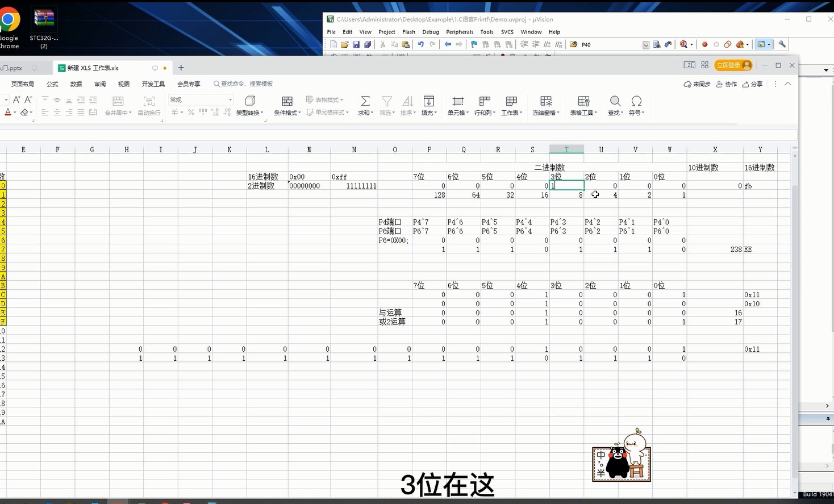Screen dimensions: 834x504
Task: Open the Debug session magnifier icon in µVision
Action: click(x=684, y=44)
